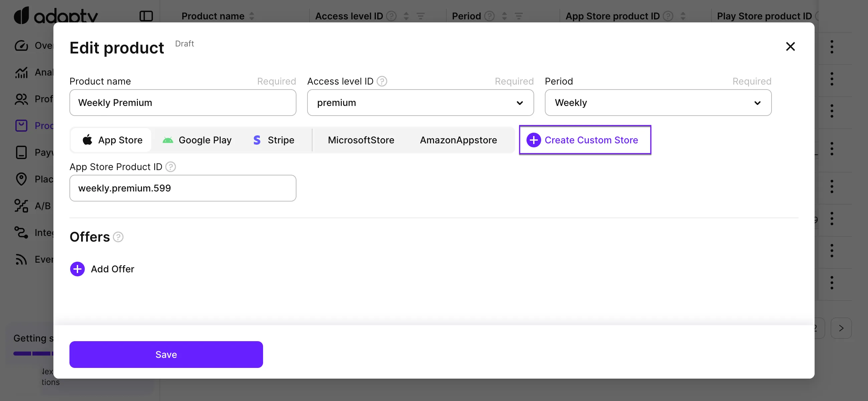
Task: Click the Add Offer link
Action: coord(102,269)
